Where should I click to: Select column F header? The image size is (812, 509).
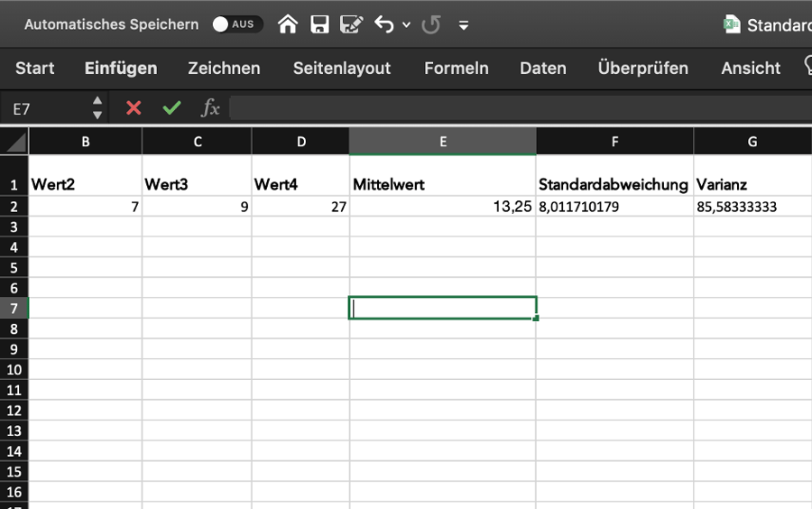614,142
